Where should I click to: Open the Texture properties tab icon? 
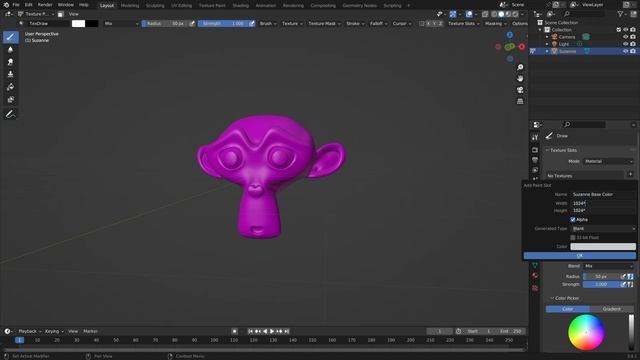click(x=535, y=288)
